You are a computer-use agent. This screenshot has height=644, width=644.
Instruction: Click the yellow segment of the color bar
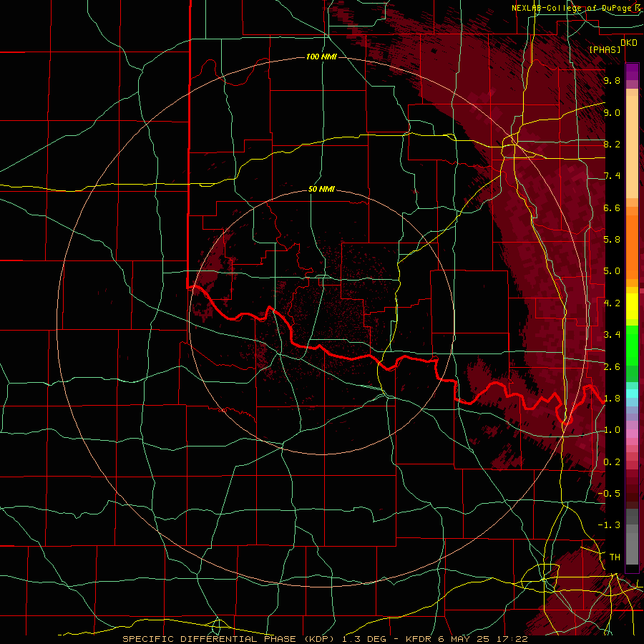click(x=632, y=306)
